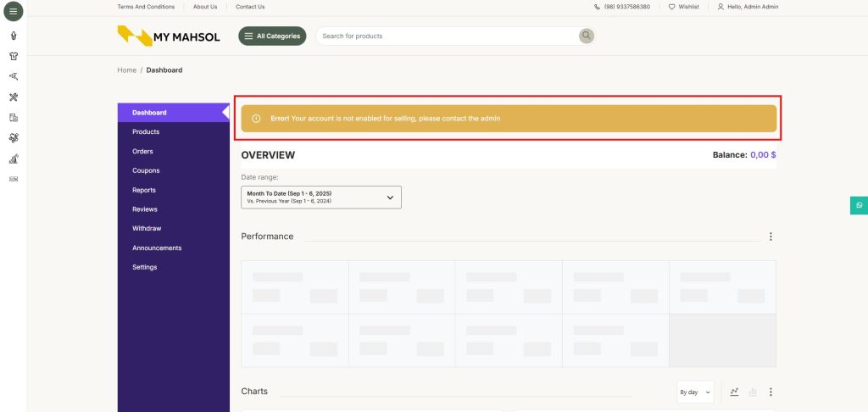Click the wrench and tools category icon

click(14, 97)
